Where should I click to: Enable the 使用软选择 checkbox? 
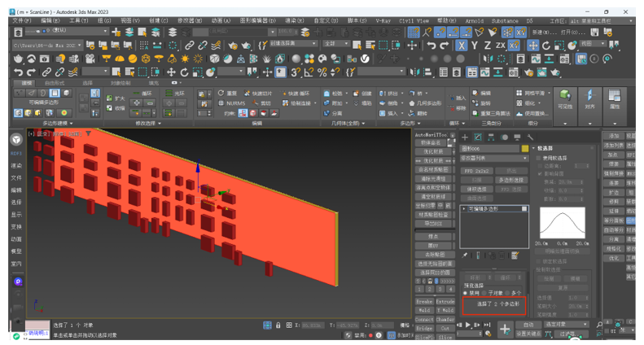540,158
